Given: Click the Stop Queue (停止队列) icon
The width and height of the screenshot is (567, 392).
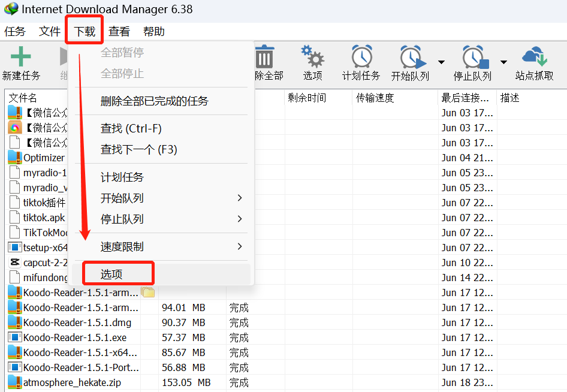Looking at the screenshot, I should (x=475, y=57).
